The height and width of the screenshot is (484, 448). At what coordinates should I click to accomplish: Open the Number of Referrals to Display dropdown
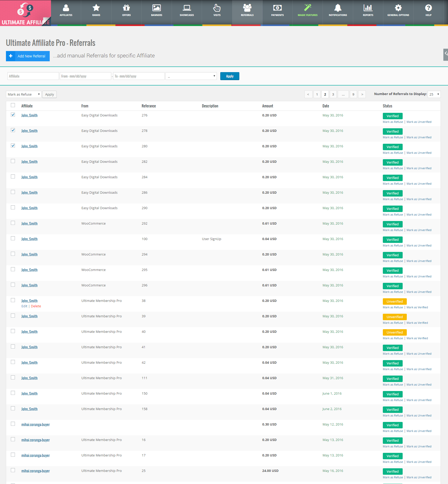point(434,94)
